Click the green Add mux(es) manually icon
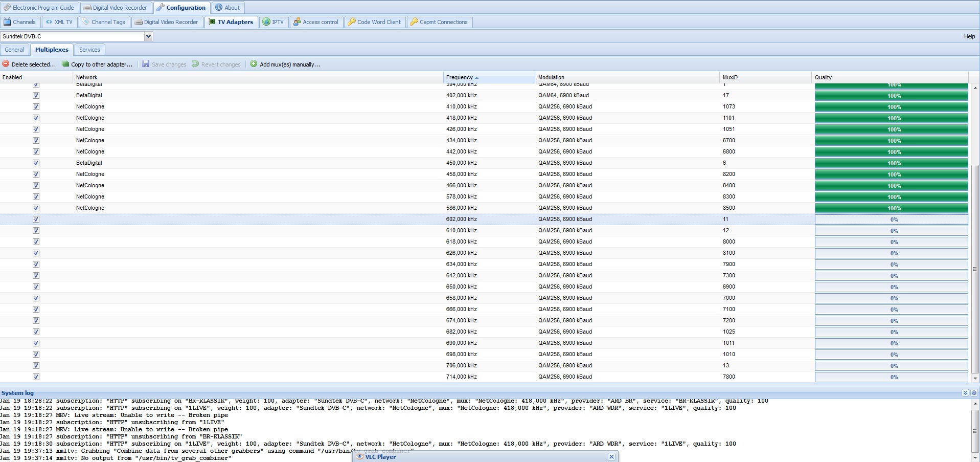 [254, 64]
